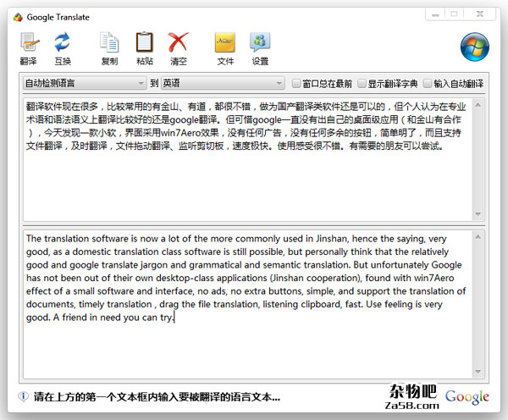Click the translation box scroll-up arrow

(478, 237)
